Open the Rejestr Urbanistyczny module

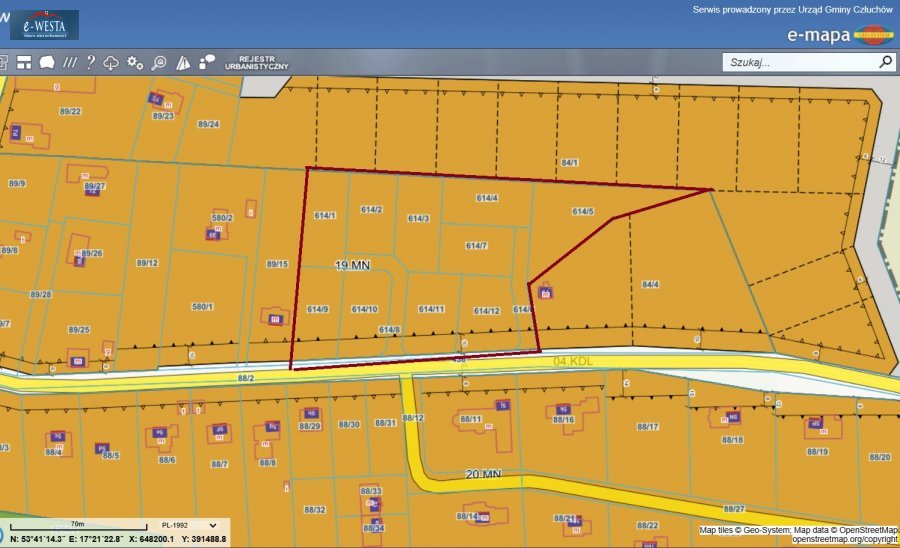pos(257,62)
